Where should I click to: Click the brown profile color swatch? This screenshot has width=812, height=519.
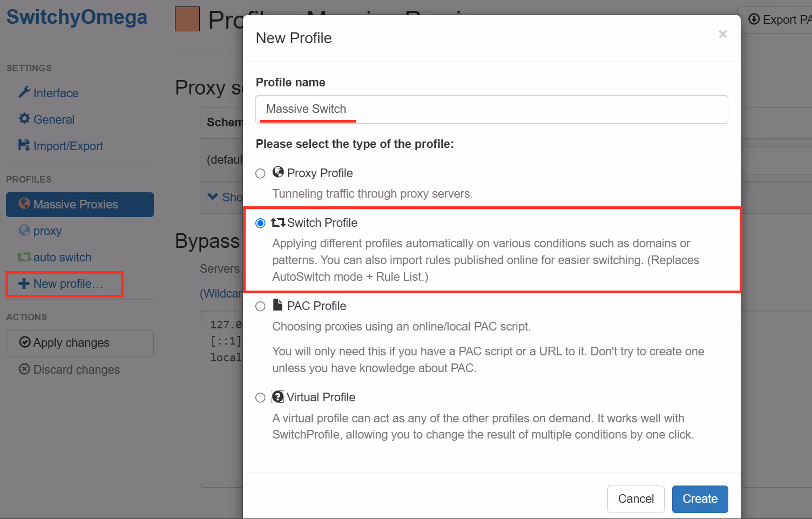(x=187, y=19)
